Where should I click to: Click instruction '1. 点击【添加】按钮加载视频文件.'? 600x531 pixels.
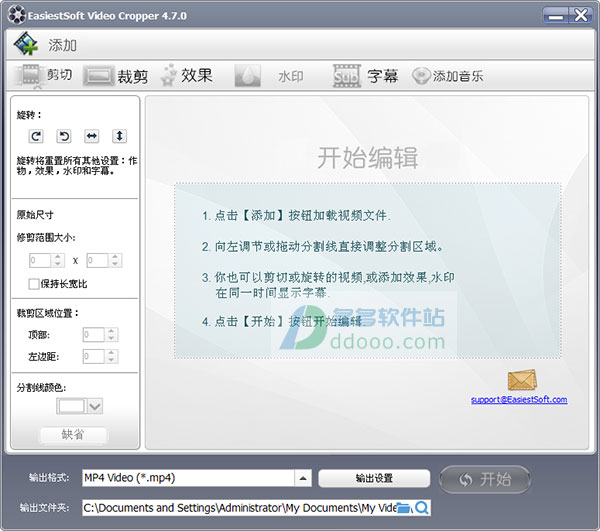[297, 216]
